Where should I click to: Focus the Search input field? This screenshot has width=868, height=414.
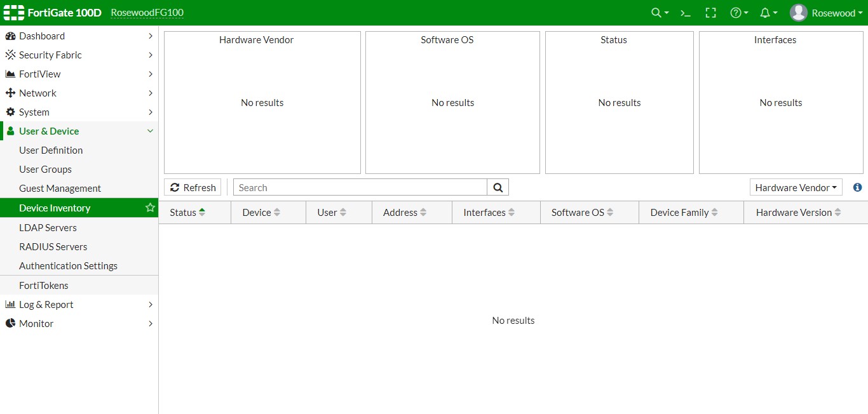(360, 187)
